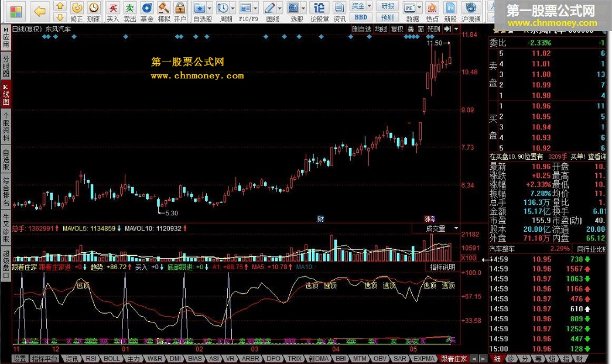
Task: Click the 周期 period clock icon
Action: click(x=224, y=12)
